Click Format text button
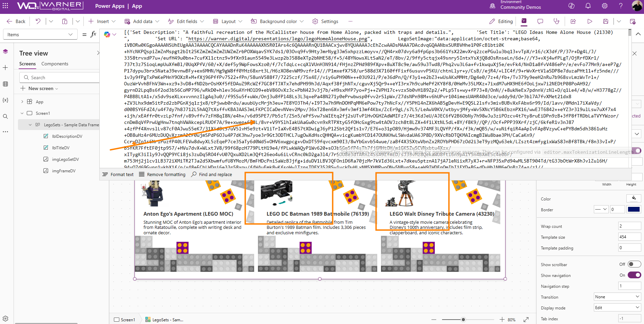The image size is (644, 324). (118, 174)
